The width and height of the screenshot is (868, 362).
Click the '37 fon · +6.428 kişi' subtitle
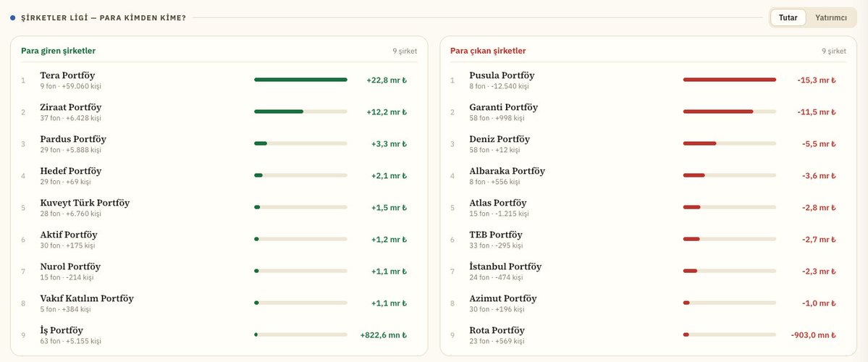(x=70, y=119)
